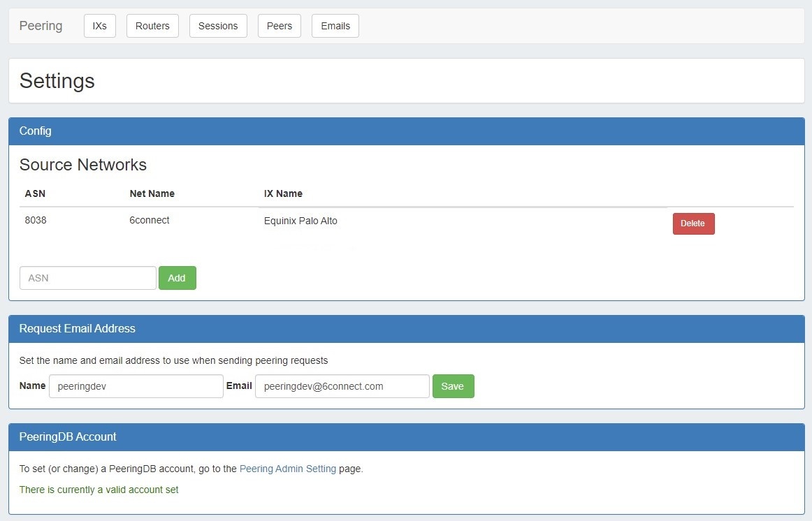Click the Equinix Palo Alto table cell

pos(300,221)
